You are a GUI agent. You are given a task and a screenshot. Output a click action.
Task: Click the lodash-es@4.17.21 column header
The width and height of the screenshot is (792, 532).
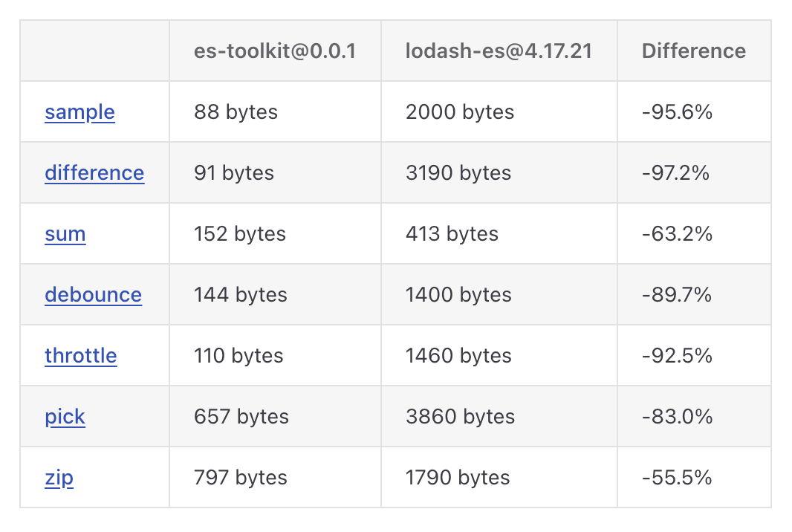[499, 51]
